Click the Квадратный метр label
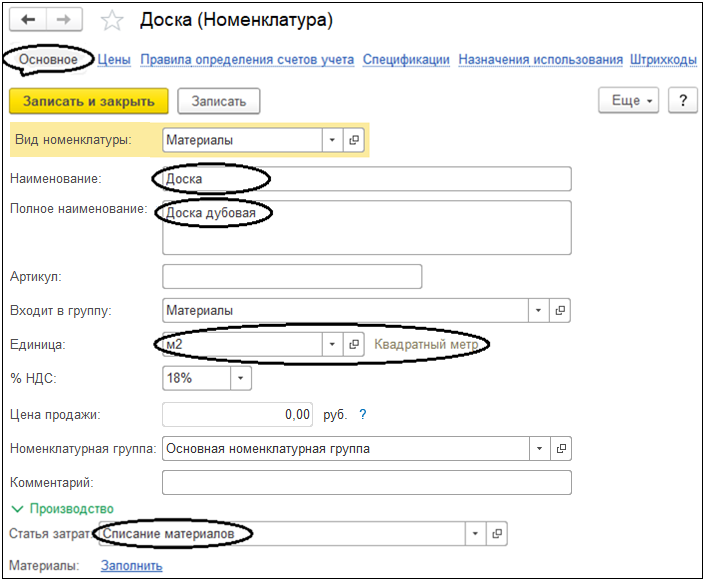 coord(426,344)
